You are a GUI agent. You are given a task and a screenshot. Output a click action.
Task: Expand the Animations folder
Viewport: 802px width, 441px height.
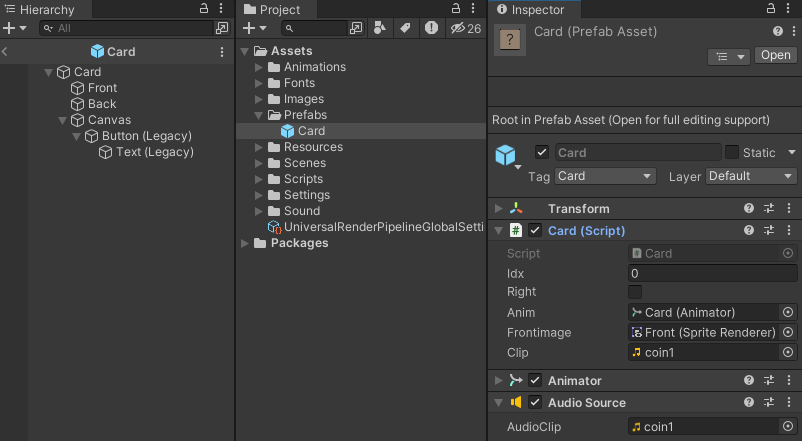click(259, 67)
